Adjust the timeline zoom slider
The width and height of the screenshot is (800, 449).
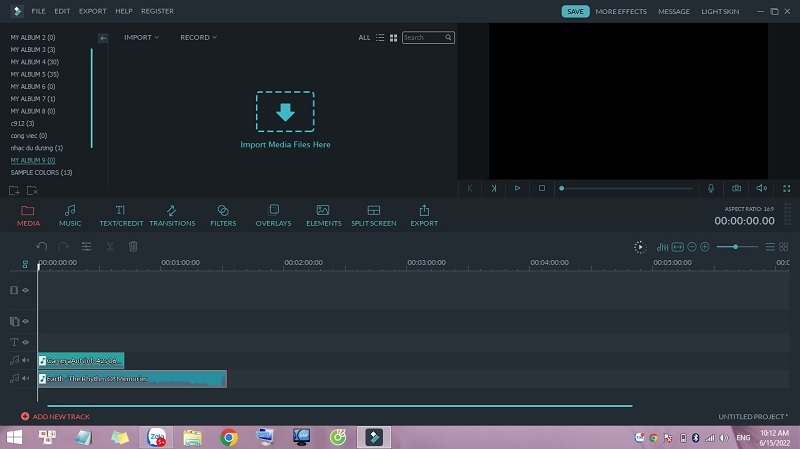[x=735, y=247]
